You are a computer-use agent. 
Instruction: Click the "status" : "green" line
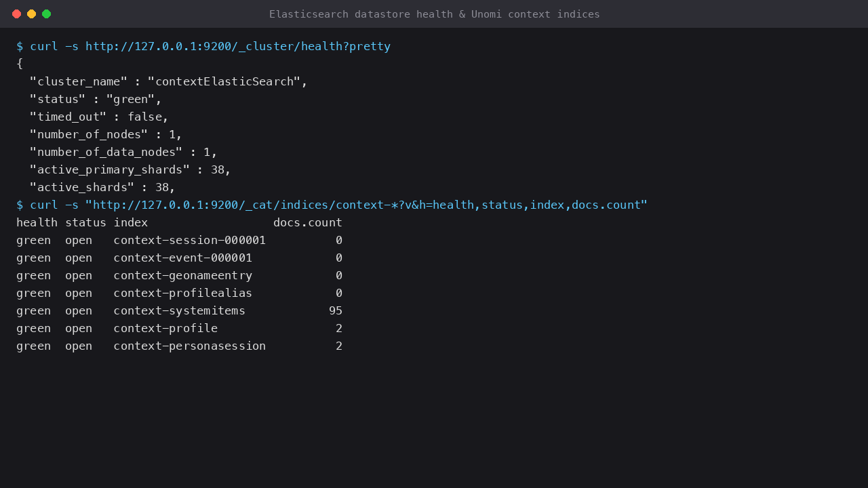(96, 99)
